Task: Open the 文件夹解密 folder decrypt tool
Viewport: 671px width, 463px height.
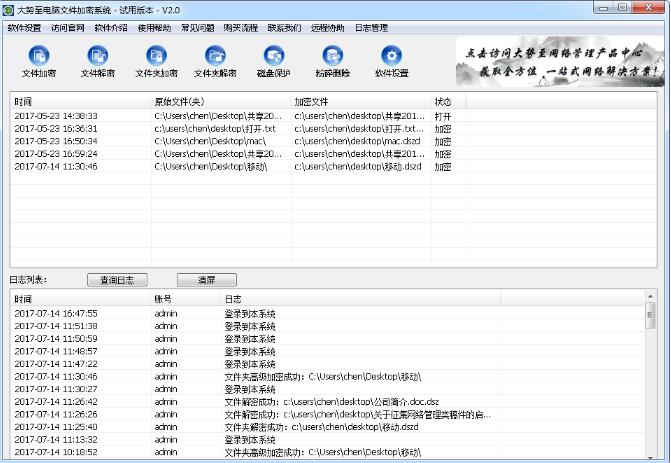Action: pos(215,61)
